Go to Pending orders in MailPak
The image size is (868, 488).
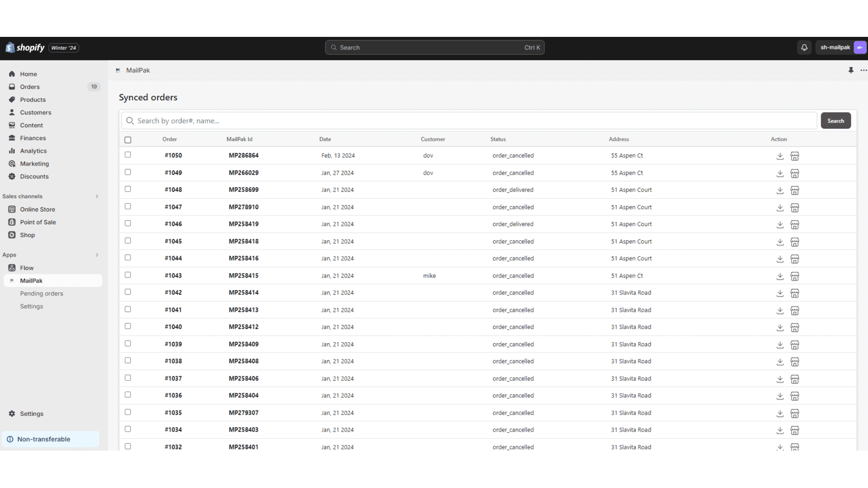pos(42,294)
